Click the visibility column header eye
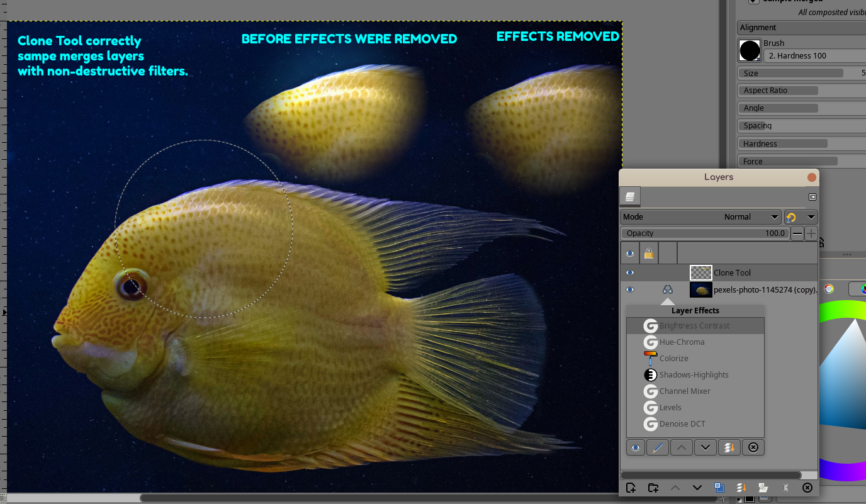 click(x=630, y=254)
